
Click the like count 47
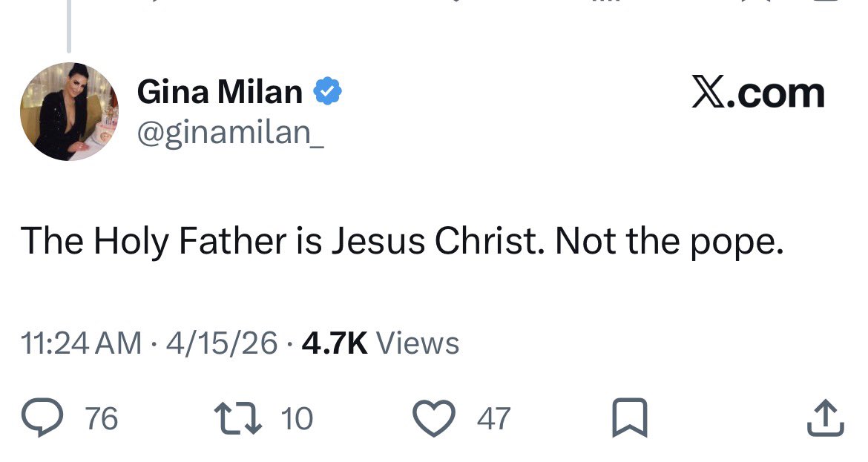pos(493,419)
